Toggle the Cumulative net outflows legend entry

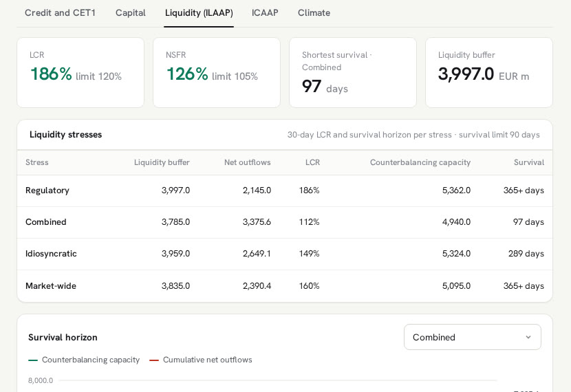point(201,360)
